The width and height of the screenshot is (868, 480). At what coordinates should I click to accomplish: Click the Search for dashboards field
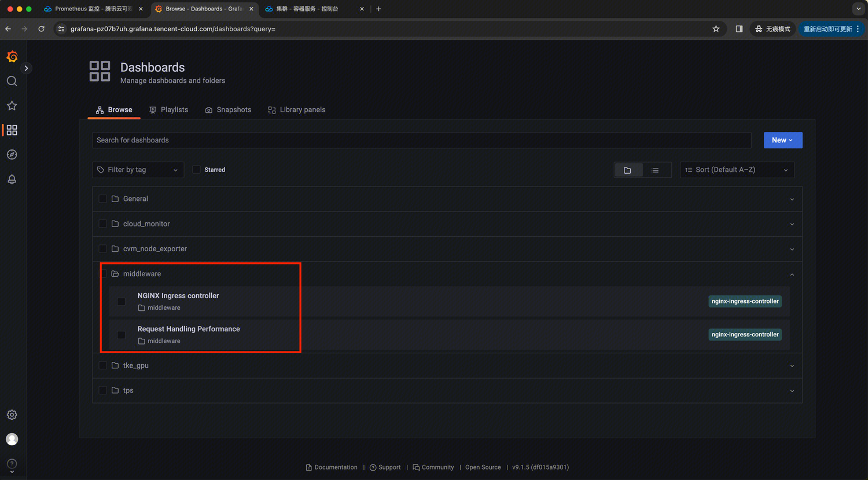click(421, 140)
